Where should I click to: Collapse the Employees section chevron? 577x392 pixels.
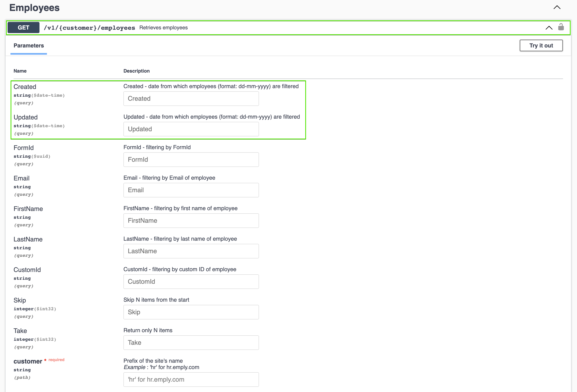pos(557,7)
